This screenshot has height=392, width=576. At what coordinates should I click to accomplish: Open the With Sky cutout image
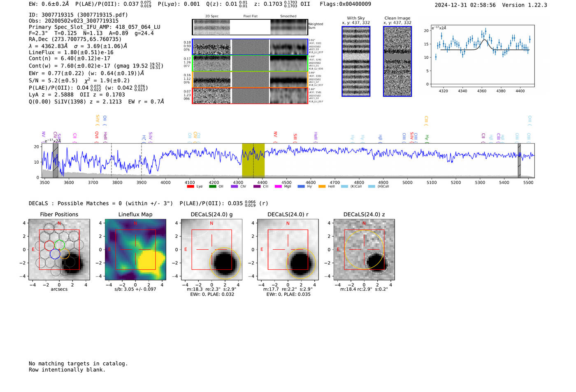coord(356,61)
